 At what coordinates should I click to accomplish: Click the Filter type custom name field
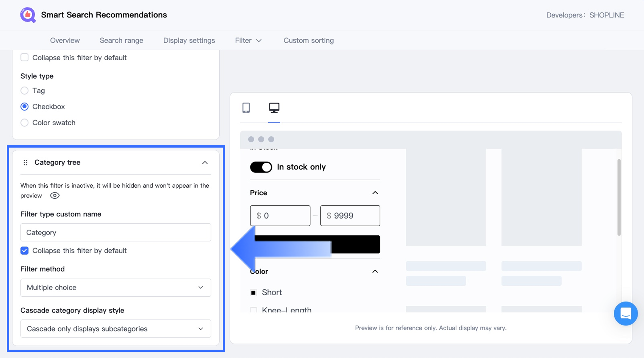(x=116, y=232)
